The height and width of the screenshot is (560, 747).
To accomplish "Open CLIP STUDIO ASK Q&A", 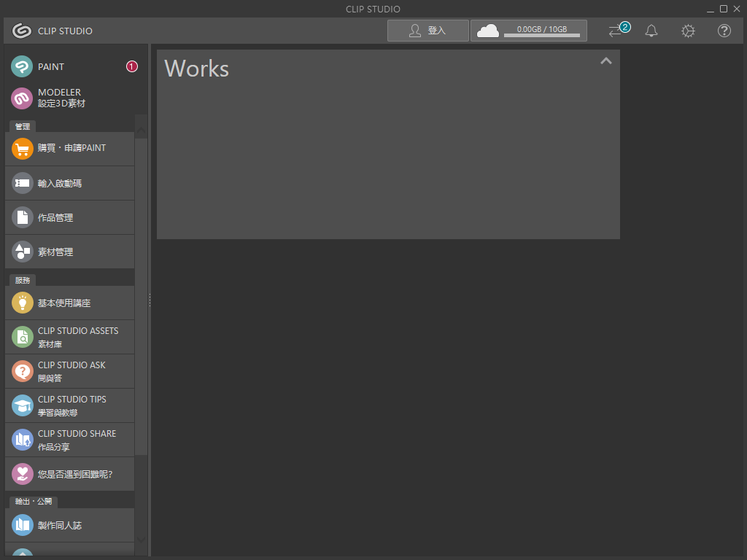I will pos(70,371).
